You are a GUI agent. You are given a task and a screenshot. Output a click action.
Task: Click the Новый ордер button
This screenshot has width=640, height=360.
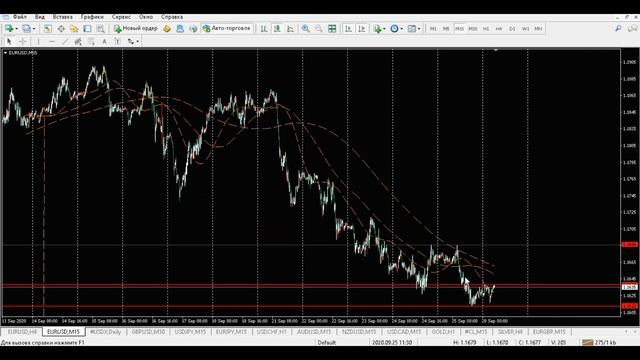(136, 29)
